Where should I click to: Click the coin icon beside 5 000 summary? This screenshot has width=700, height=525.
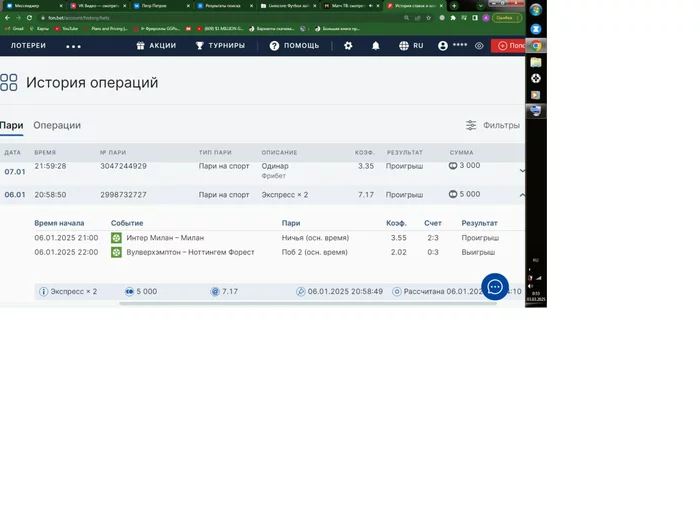pos(129,292)
